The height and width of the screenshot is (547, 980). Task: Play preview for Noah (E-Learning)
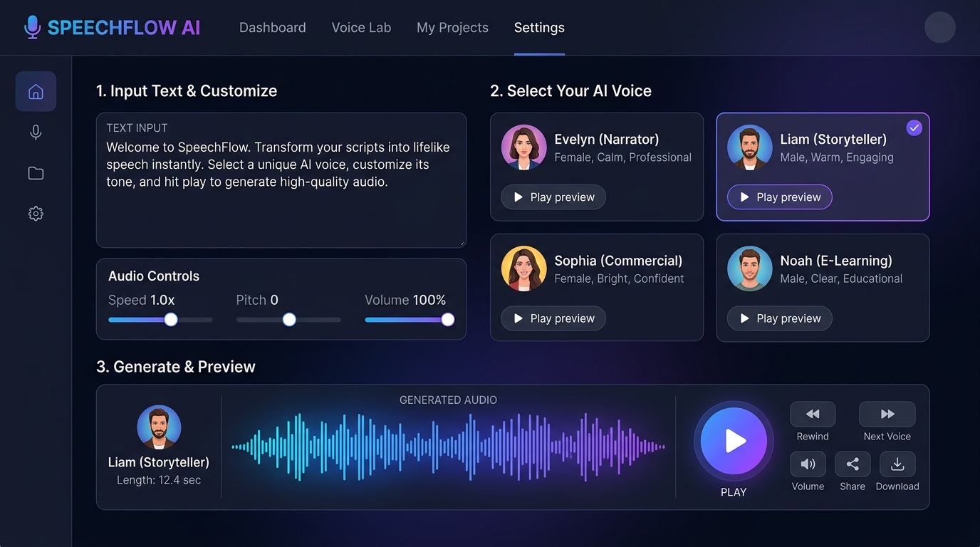(x=779, y=318)
